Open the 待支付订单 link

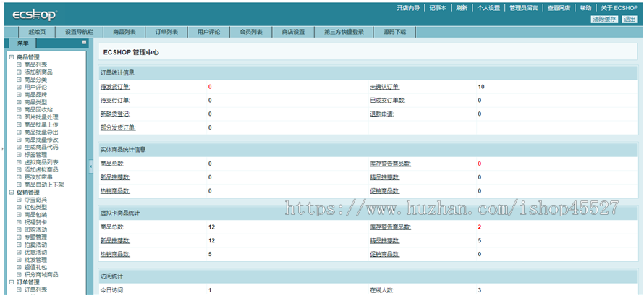point(115,101)
